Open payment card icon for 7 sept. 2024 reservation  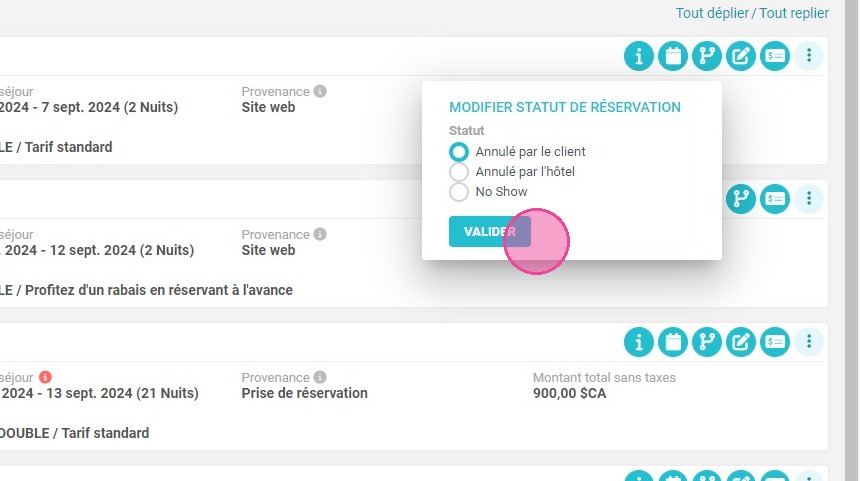(774, 56)
